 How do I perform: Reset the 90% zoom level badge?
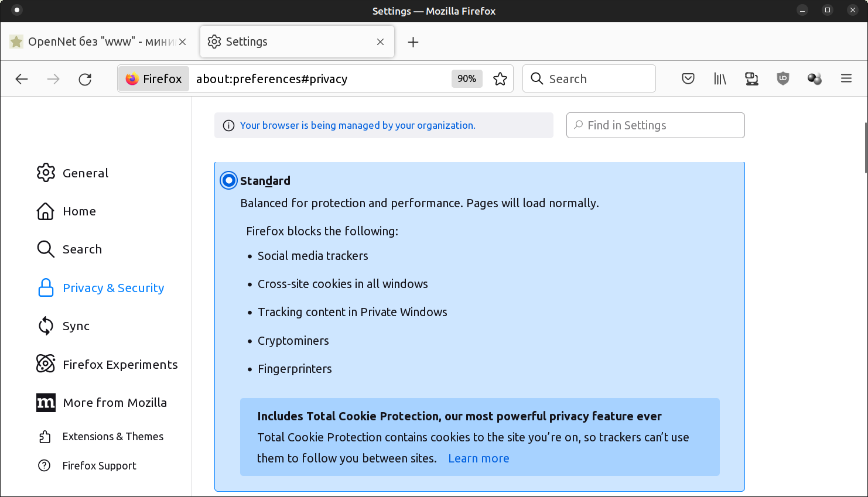[x=466, y=78]
